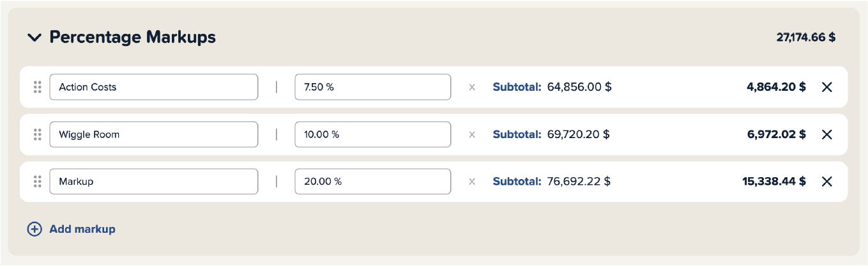
Task: Click the Percentage Markups heading
Action: tap(132, 38)
